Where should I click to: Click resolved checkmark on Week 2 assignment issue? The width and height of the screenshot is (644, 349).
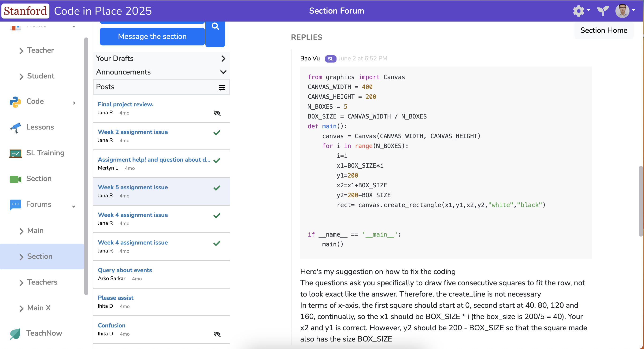coord(217,133)
